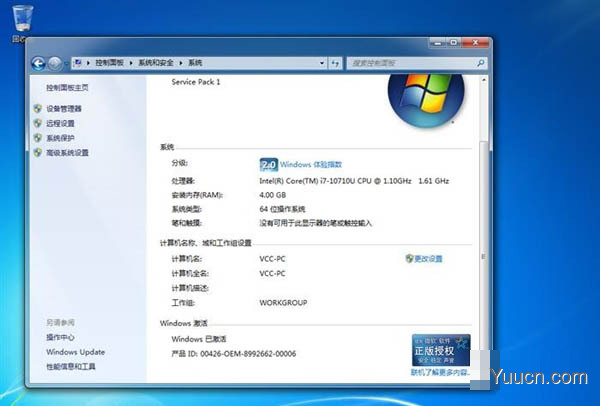Click the vertical scrollbar thumb
Image resolution: width=600 pixels, height=406 pixels.
[484, 256]
